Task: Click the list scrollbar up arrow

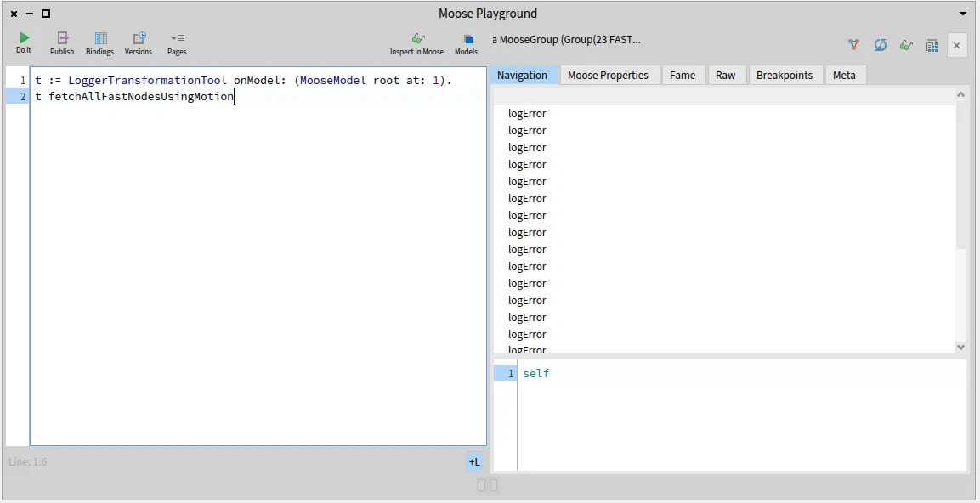Action: [960, 95]
